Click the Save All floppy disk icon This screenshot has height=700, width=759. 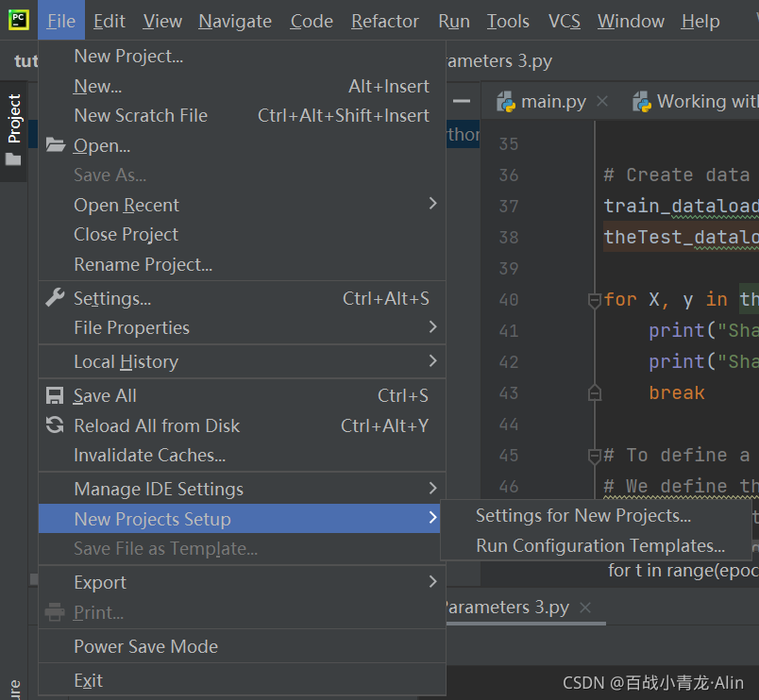(x=54, y=394)
